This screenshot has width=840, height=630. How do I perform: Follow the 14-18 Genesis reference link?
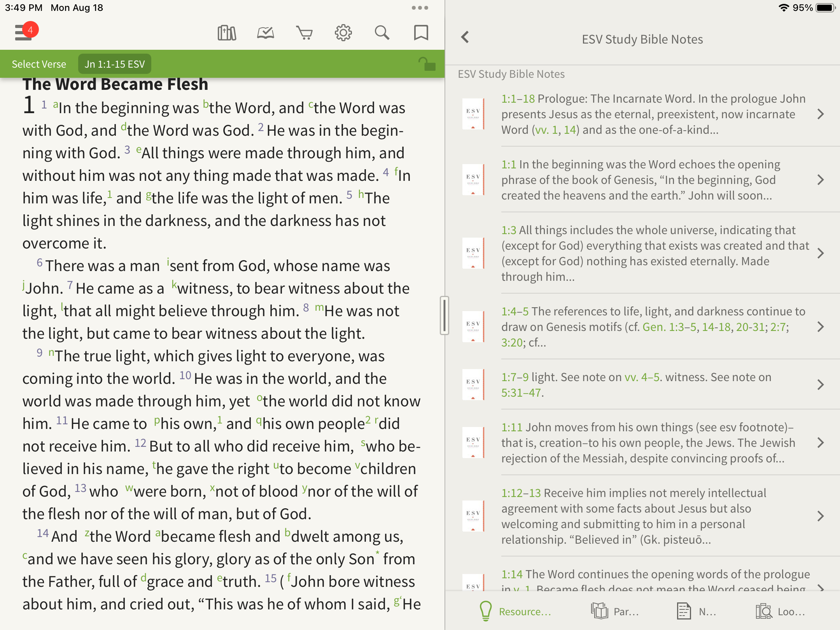pyautogui.click(x=716, y=327)
